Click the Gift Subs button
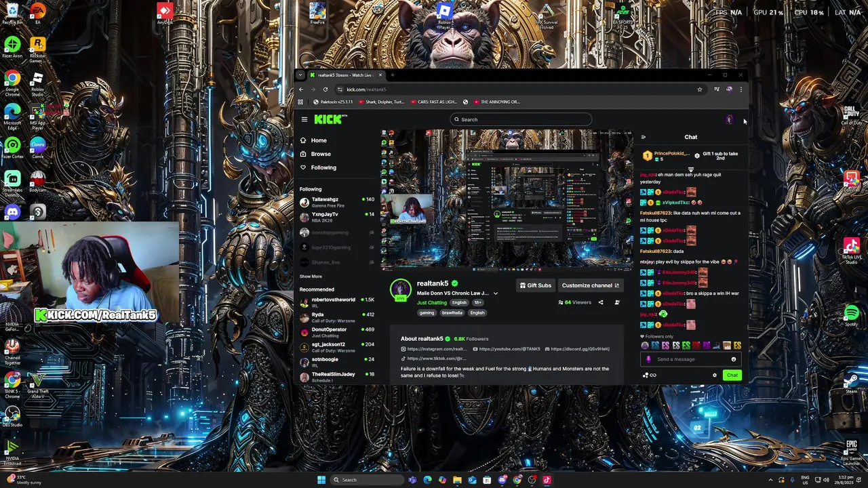Image resolution: width=868 pixels, height=488 pixels. 535,285
